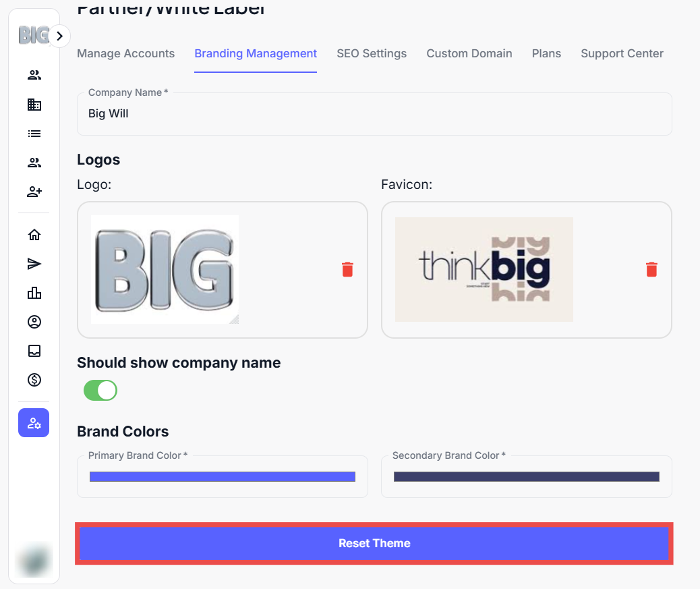Click the add user icon in sidebar
The height and width of the screenshot is (589, 700).
34,192
